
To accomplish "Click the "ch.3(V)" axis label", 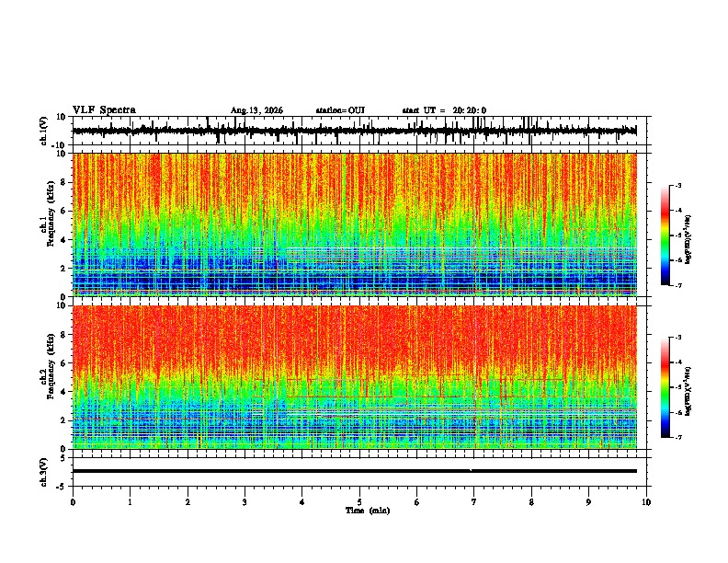I will point(44,472).
